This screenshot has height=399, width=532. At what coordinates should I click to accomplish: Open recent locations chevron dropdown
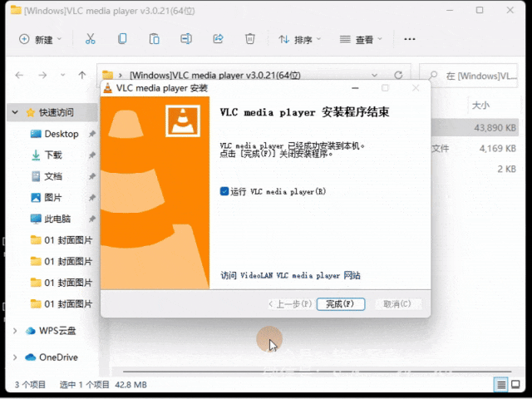[x=63, y=75]
